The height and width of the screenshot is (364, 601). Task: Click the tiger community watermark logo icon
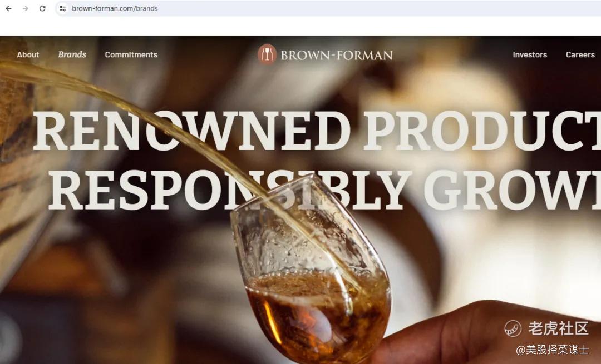click(513, 328)
